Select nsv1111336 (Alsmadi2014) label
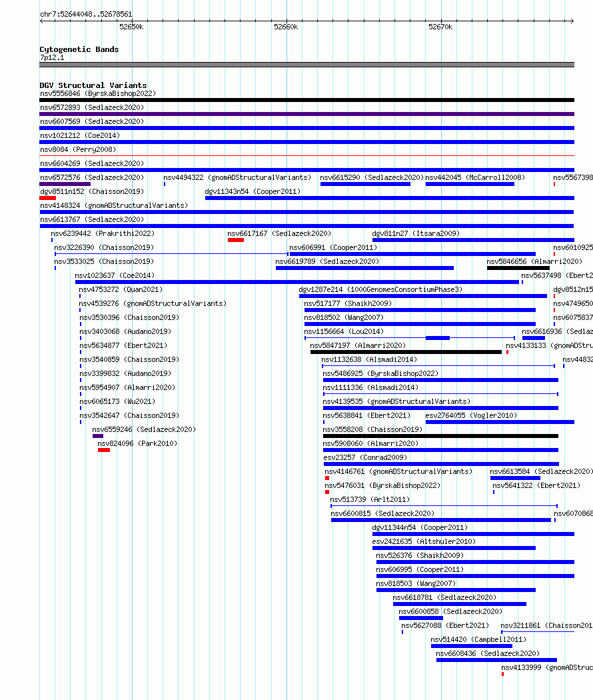 371,387
